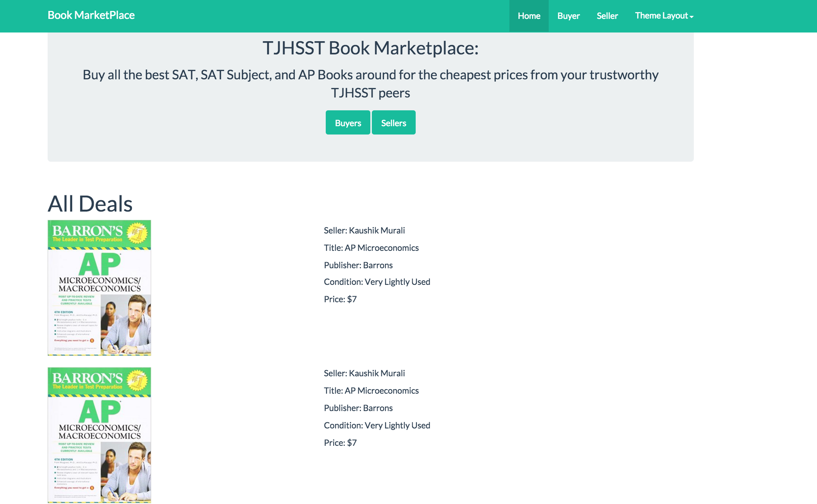Select seller name in first listing
This screenshot has width=817, height=504.
click(x=376, y=230)
